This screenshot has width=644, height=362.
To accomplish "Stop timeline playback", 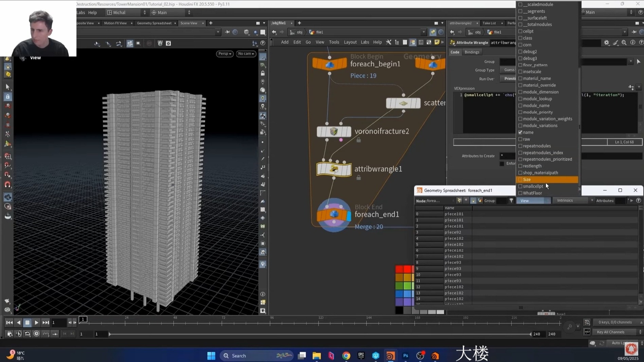I will coord(27,322).
